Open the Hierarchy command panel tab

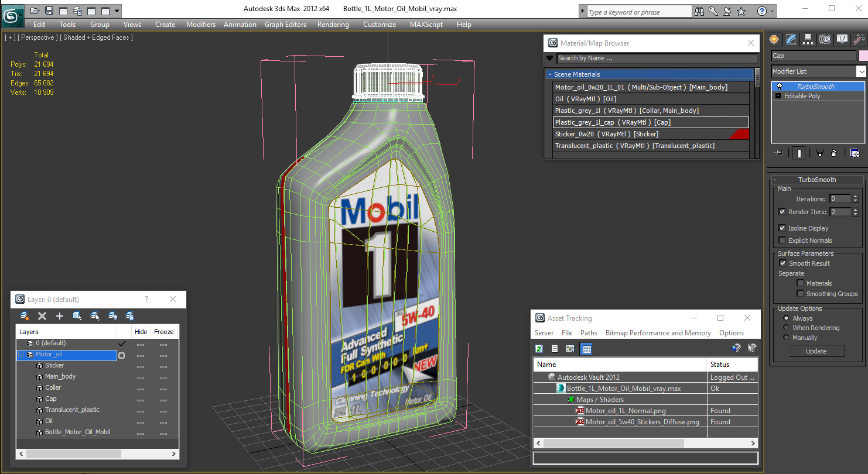(x=808, y=39)
